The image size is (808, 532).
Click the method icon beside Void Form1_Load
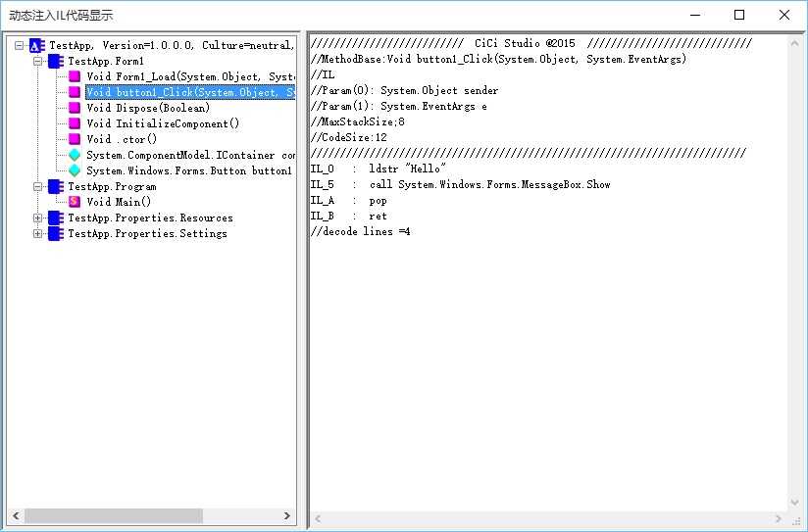[75, 76]
